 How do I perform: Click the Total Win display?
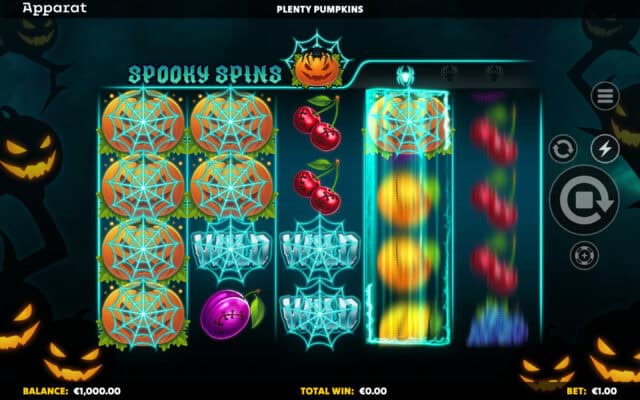tap(344, 391)
